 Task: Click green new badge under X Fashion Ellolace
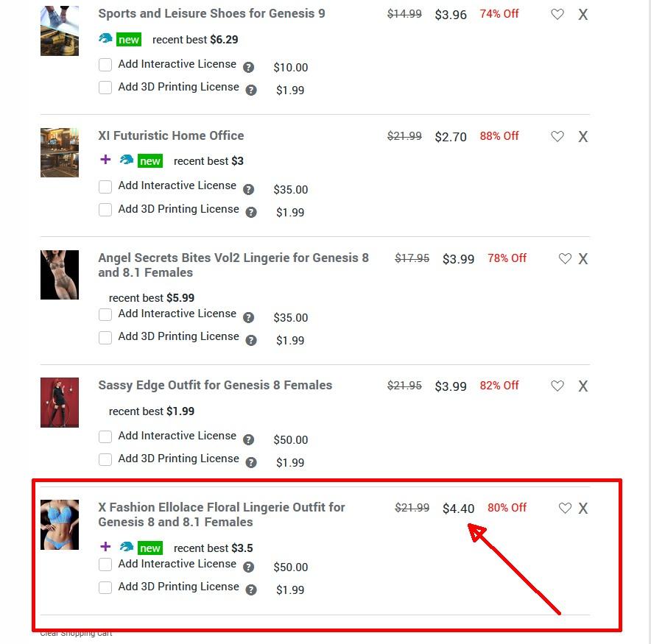coord(150,548)
